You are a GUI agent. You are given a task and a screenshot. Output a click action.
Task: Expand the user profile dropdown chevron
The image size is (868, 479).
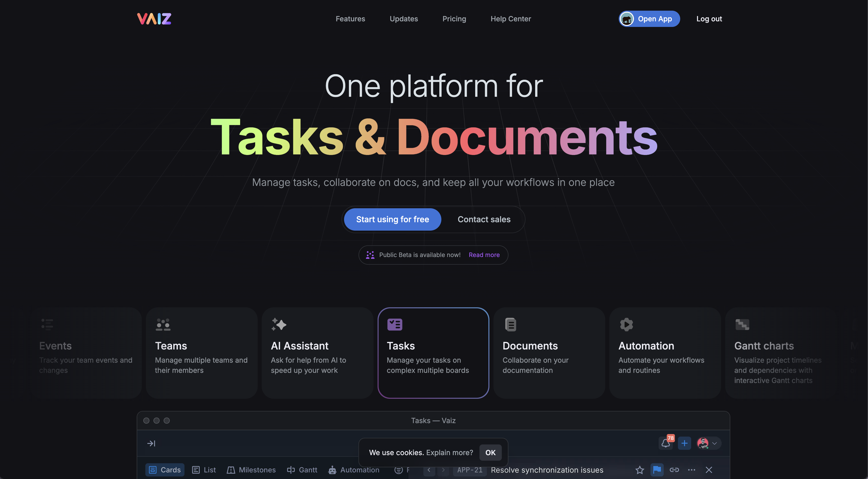(714, 443)
